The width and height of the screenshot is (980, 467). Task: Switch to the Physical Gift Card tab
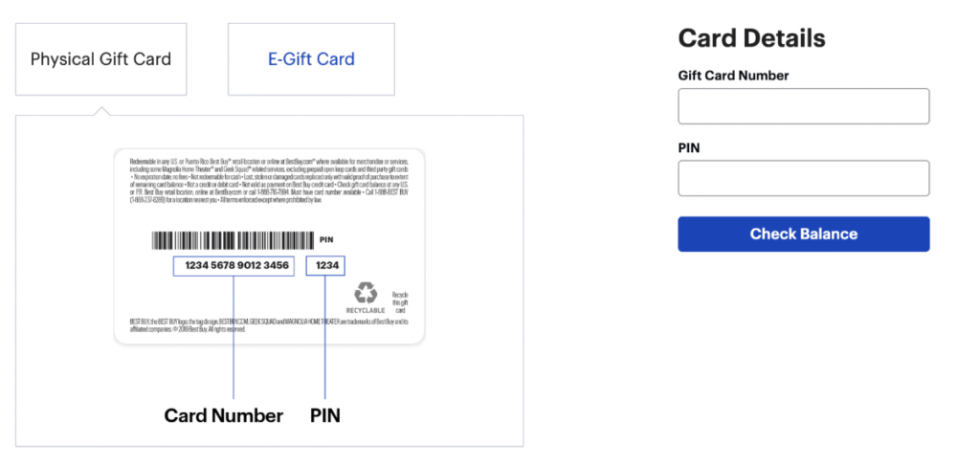click(100, 59)
